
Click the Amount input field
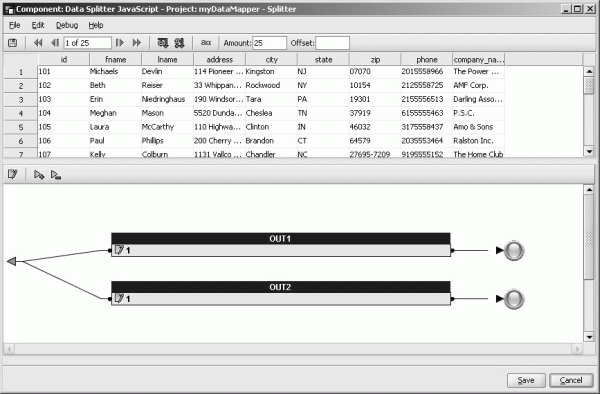[x=269, y=43]
